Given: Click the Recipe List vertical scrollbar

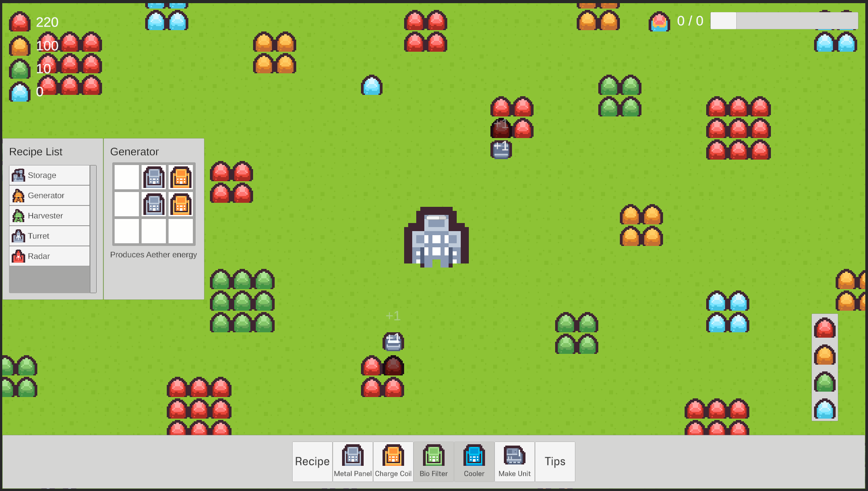Looking at the screenshot, I should point(93,228).
